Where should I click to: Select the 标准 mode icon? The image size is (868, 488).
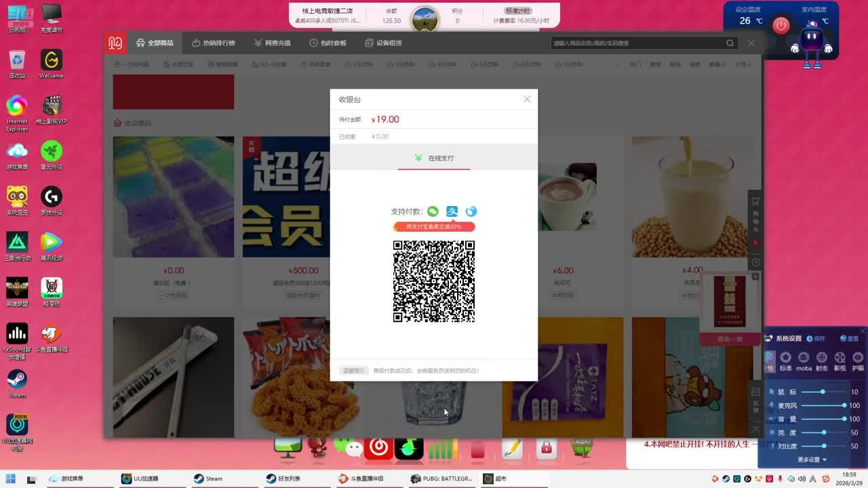click(x=785, y=361)
